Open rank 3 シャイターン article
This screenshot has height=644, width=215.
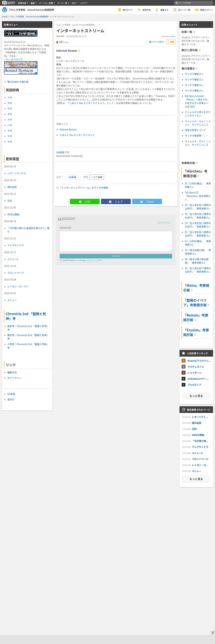point(194,373)
